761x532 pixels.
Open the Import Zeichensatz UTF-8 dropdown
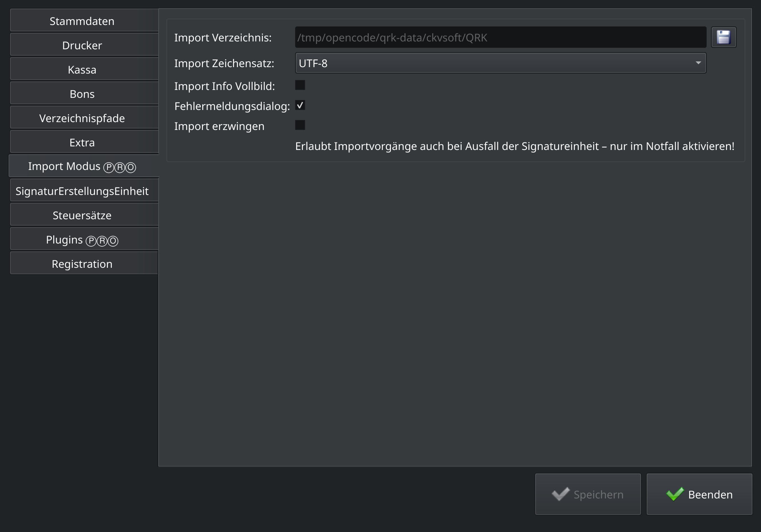[501, 63]
